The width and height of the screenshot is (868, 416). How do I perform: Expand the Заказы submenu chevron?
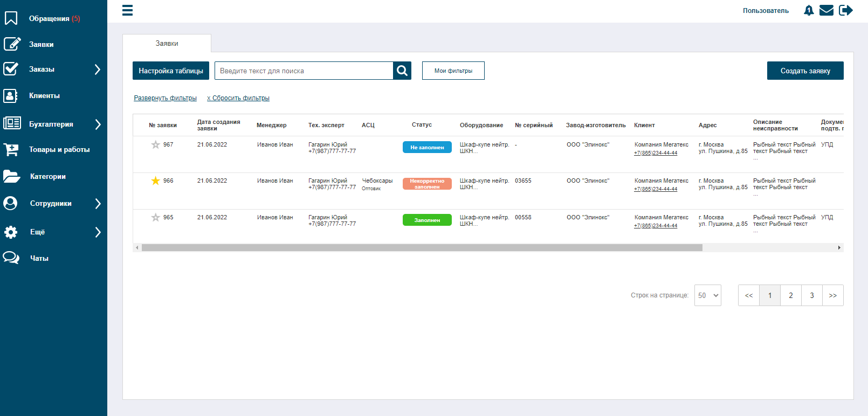[x=98, y=70]
